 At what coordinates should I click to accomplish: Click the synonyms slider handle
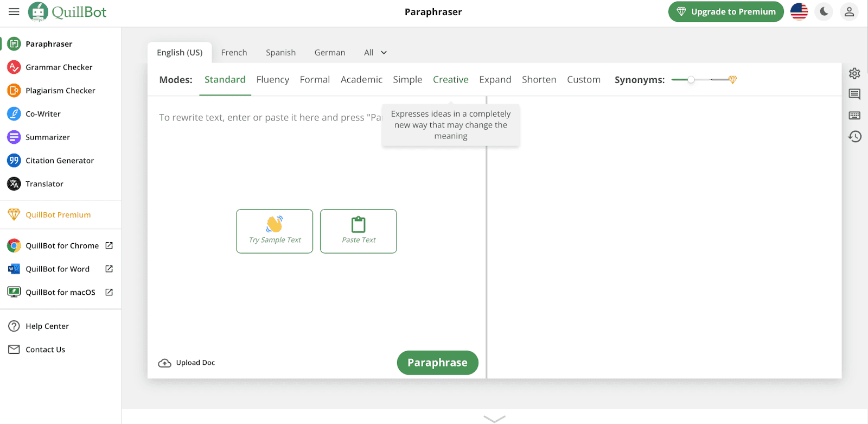[x=691, y=80]
